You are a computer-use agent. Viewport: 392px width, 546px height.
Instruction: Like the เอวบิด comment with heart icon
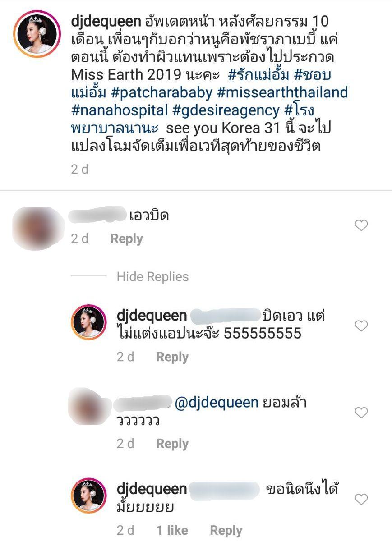pyautogui.click(x=361, y=225)
